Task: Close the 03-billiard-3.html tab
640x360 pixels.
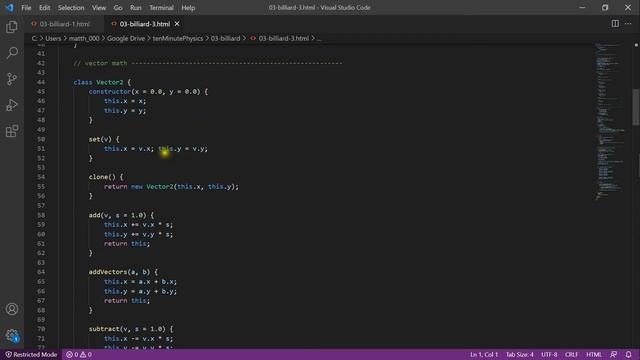Action: [177, 24]
